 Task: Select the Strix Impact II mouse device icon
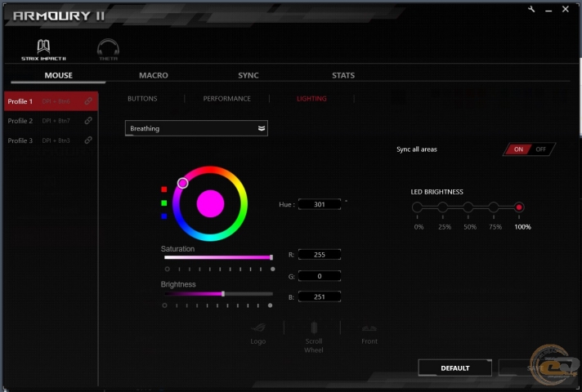(x=43, y=50)
